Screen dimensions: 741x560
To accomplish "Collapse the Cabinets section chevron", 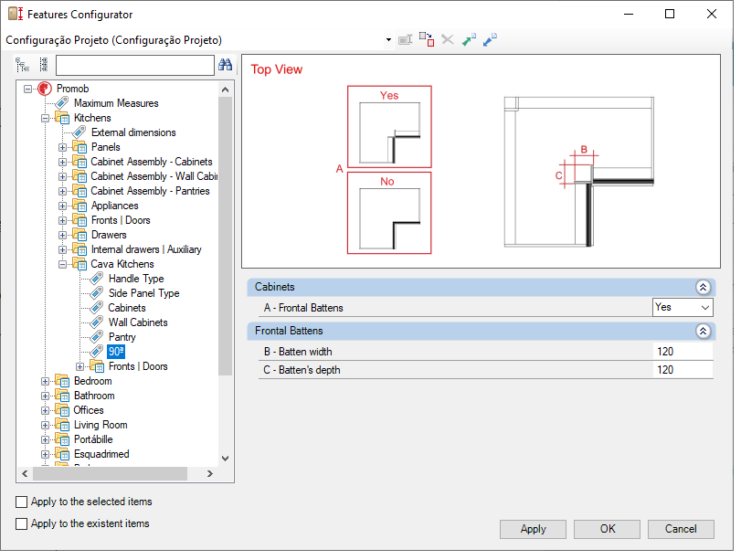I will (703, 288).
